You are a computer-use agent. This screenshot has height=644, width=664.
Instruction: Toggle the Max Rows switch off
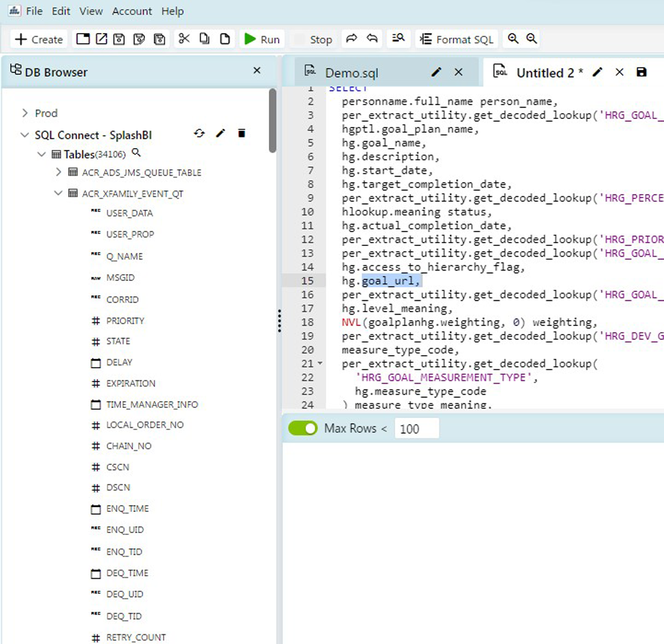[303, 428]
